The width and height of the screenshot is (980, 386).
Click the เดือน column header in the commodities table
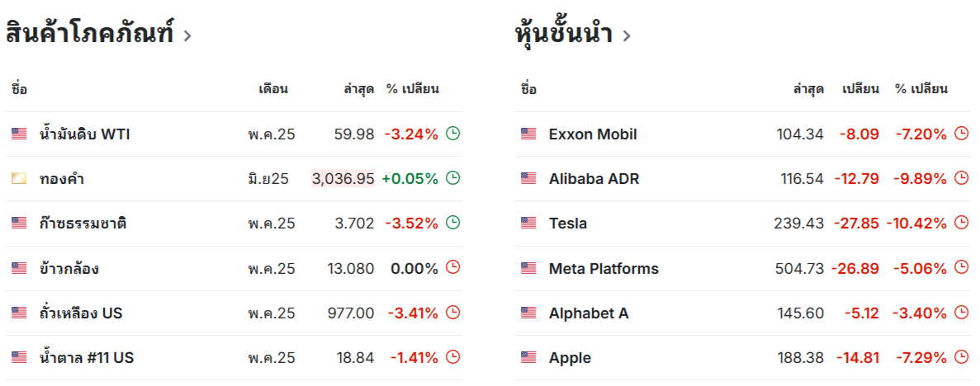point(273,89)
